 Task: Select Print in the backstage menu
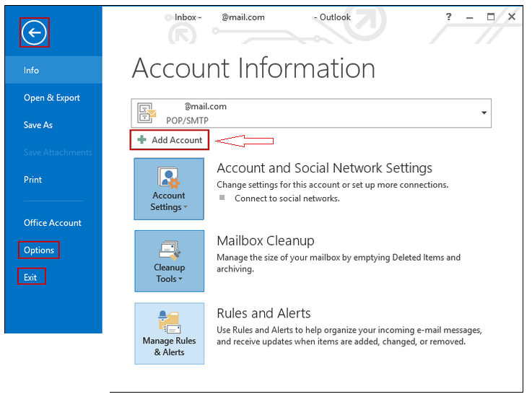pyautogui.click(x=32, y=180)
